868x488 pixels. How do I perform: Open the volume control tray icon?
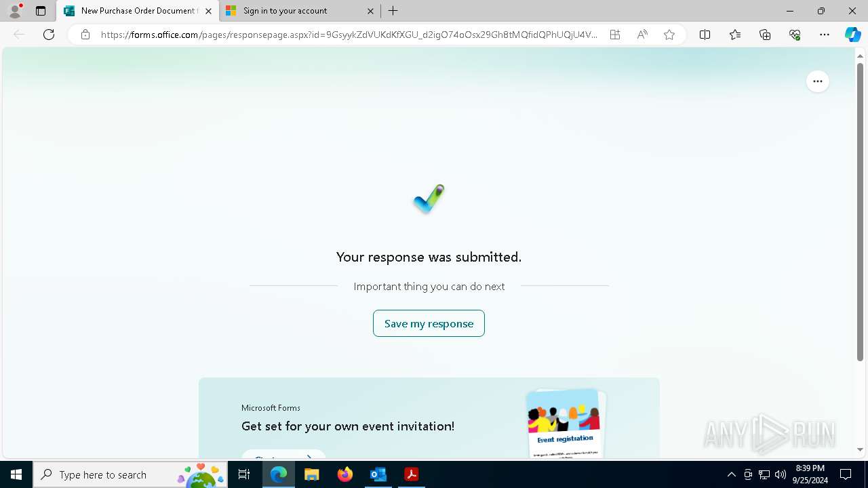(x=781, y=474)
